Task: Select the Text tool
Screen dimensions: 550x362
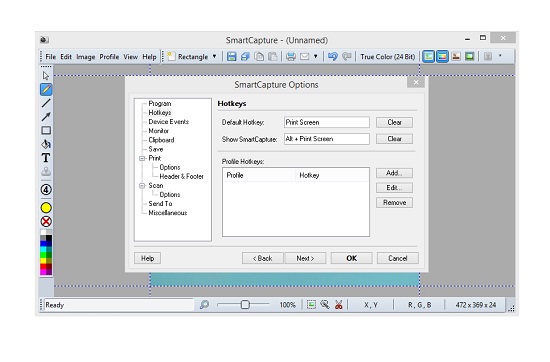Action: [46, 158]
